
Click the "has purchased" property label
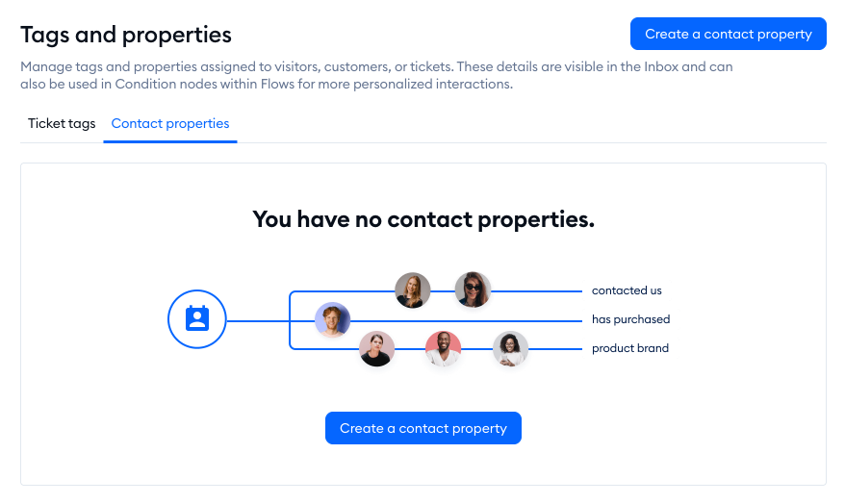pos(630,319)
